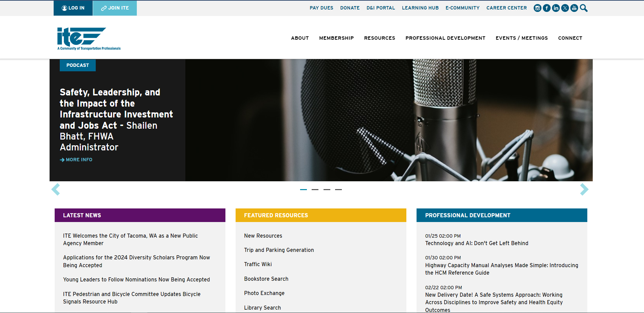Click the FEATURED RESOURCES section header
Image resolution: width=644 pixels, height=313 pixels.
321,215
